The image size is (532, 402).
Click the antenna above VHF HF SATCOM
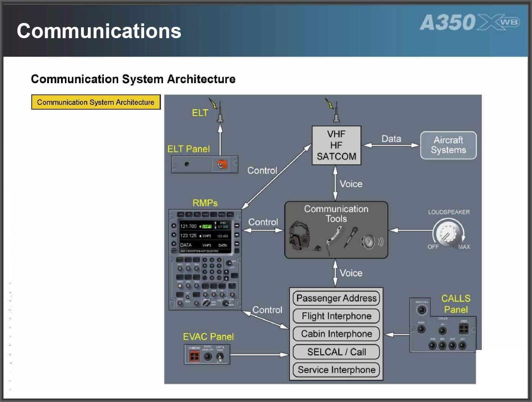coord(335,112)
